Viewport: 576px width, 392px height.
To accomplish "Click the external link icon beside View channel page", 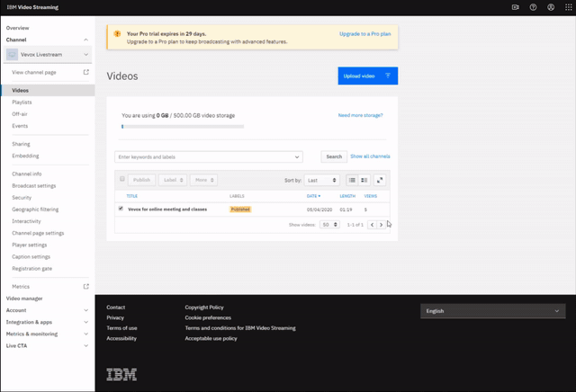I will (x=86, y=72).
